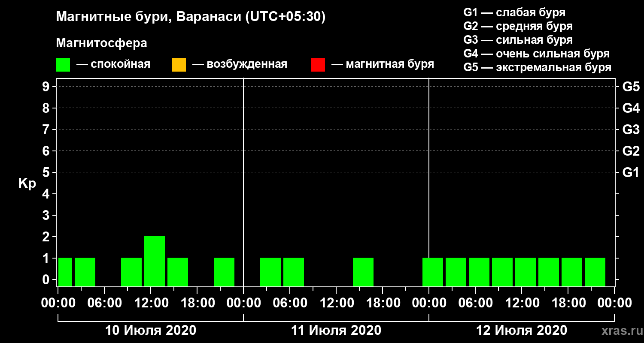644x343 pixels.
Task: Click the 'G4' right-axis label beside the chart
Action: [x=631, y=108]
